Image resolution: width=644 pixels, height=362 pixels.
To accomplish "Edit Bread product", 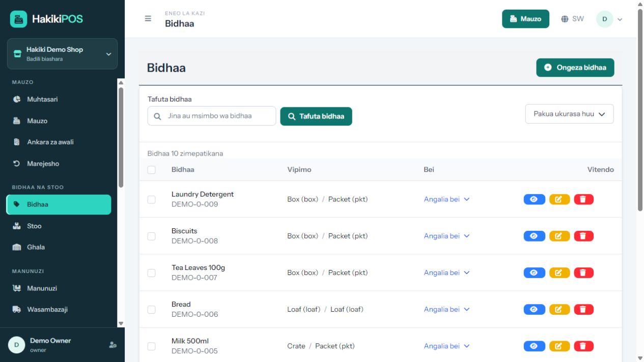I will 559,309.
